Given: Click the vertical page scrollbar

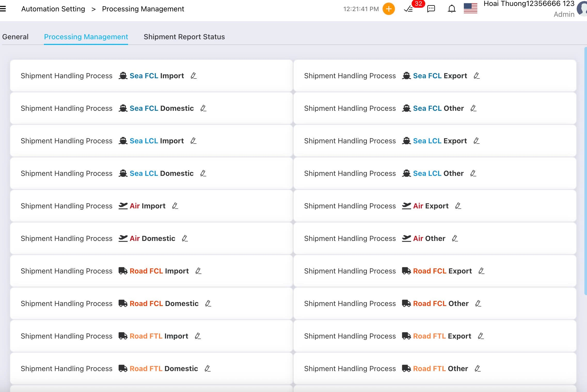Looking at the screenshot, I should [585, 170].
